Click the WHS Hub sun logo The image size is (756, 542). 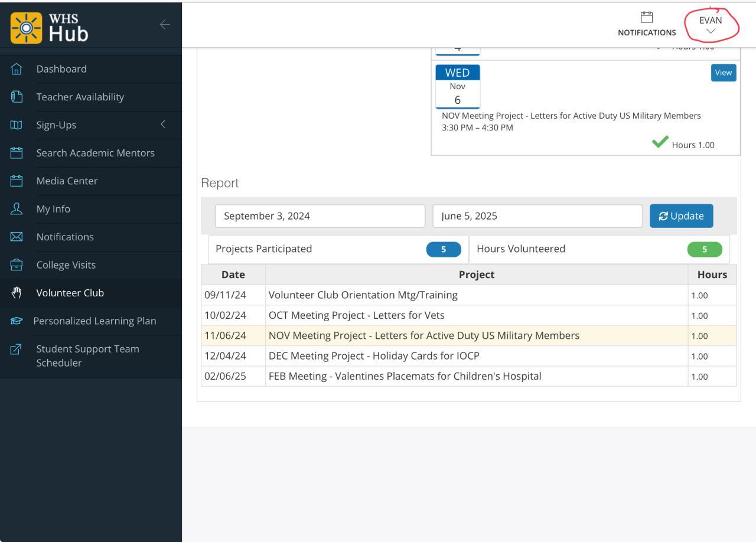point(27,29)
